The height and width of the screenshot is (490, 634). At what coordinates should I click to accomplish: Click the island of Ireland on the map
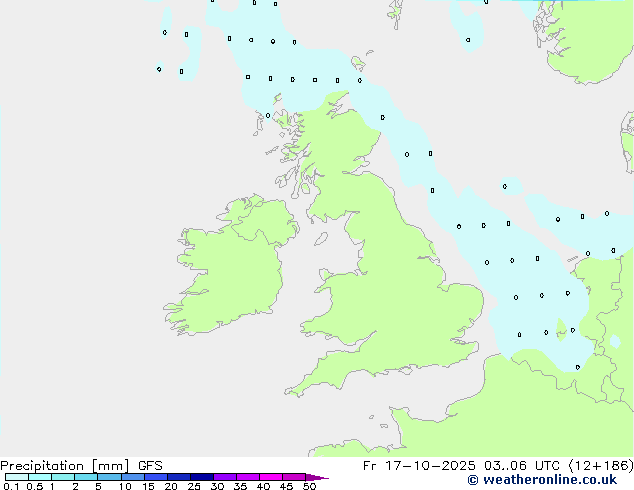232,267
